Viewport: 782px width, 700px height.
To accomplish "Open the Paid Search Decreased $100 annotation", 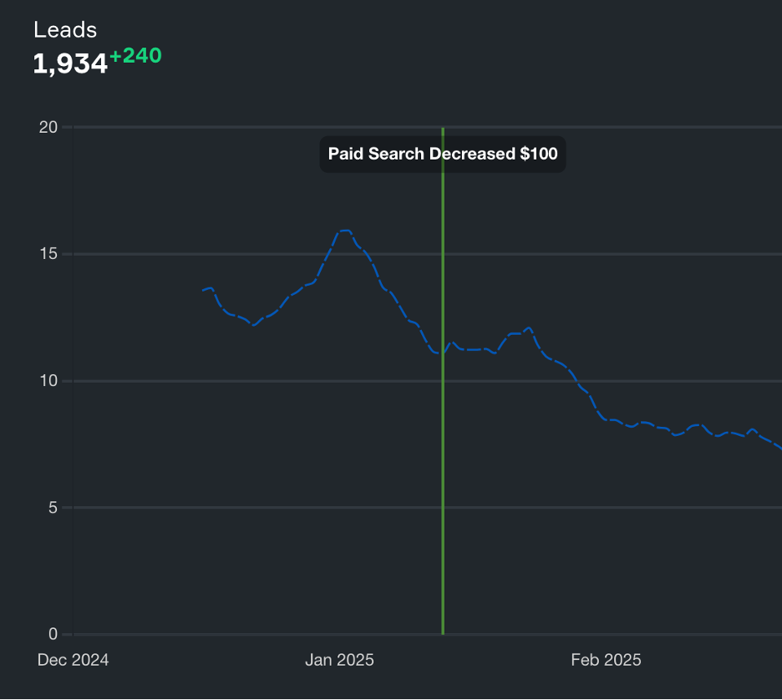I will (x=442, y=154).
